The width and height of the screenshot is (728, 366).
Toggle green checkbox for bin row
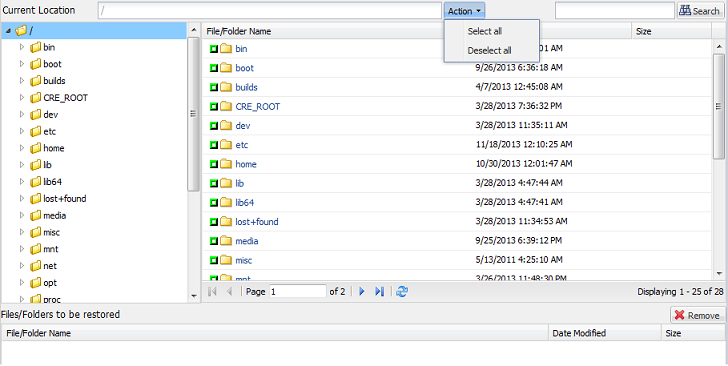point(214,49)
